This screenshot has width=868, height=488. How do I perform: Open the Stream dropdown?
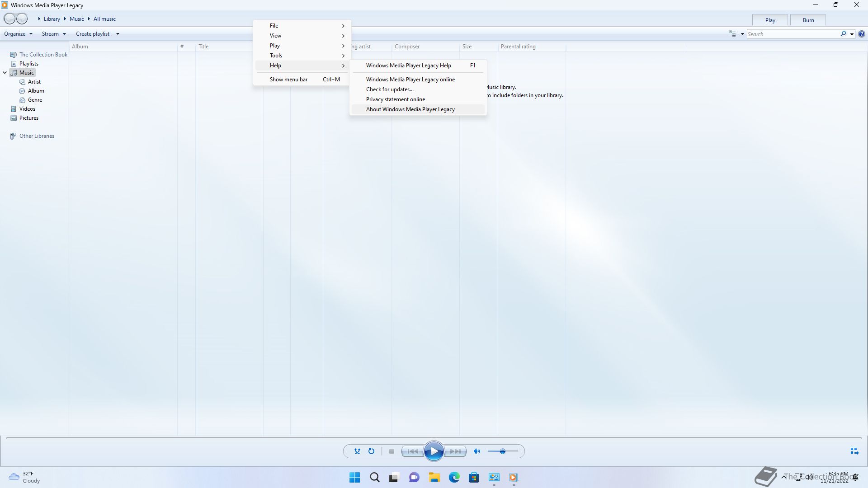(x=54, y=34)
